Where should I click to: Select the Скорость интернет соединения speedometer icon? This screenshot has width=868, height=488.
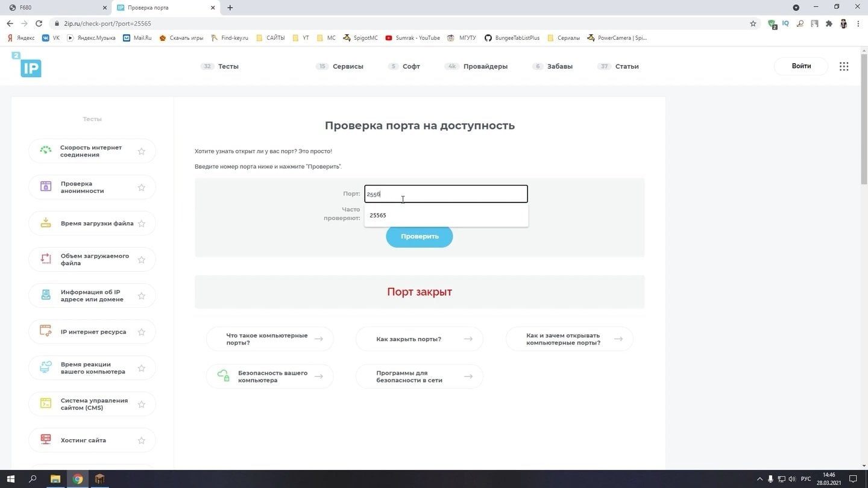pos(45,150)
